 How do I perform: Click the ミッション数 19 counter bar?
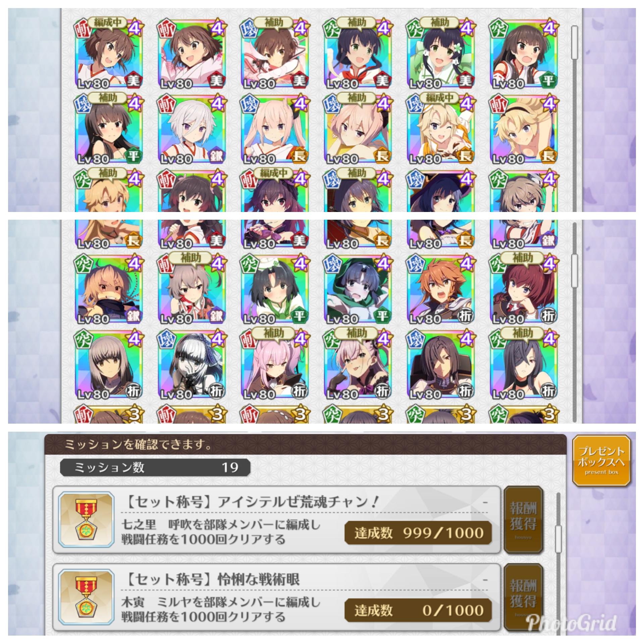coord(155,467)
